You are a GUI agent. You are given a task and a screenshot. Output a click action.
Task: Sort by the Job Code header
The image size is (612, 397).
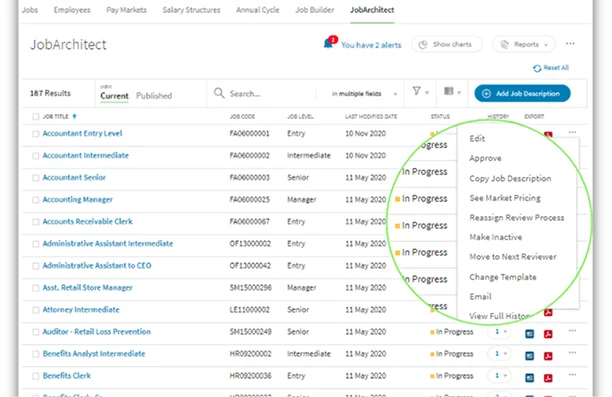[x=242, y=116]
